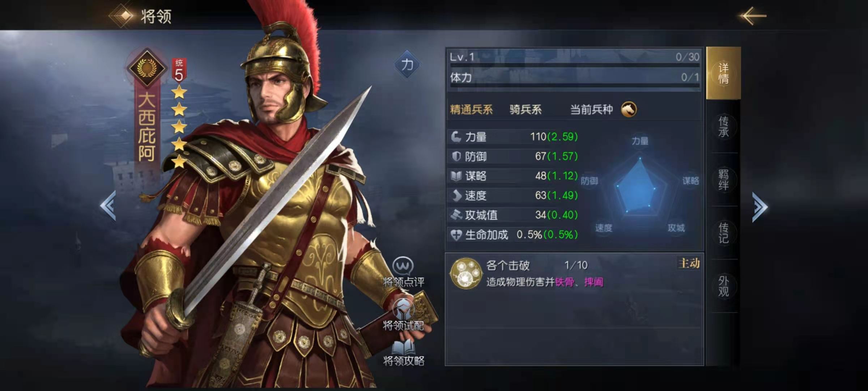Go to the next general arrow
Image resolution: width=868 pixels, height=391 pixels.
point(760,207)
